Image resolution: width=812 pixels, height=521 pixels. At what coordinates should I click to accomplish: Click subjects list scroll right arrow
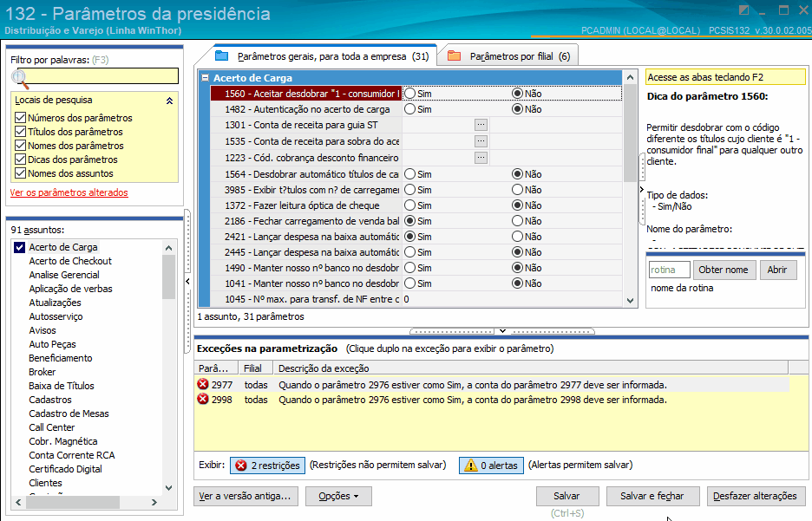pyautogui.click(x=154, y=502)
